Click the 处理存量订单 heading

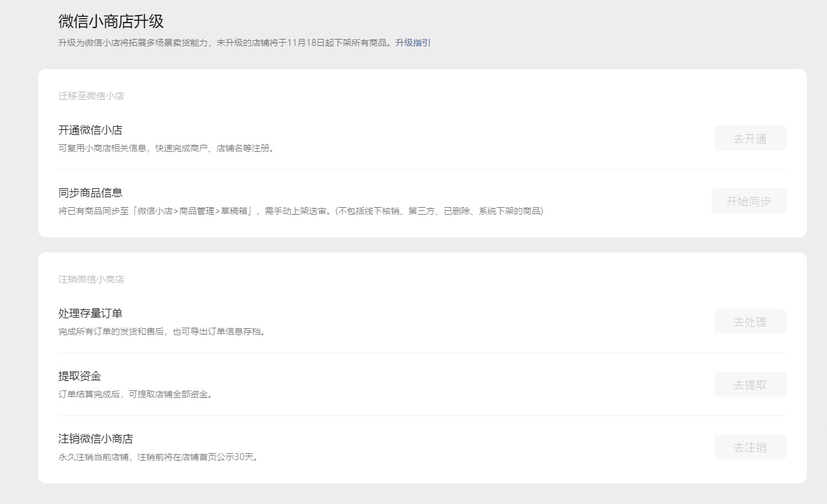click(x=90, y=313)
